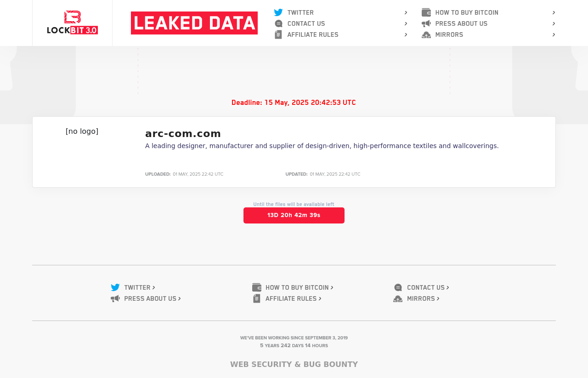The width and height of the screenshot is (588, 378).
Task: Click the Affiliate Rules document icon in header
Action: (x=278, y=34)
